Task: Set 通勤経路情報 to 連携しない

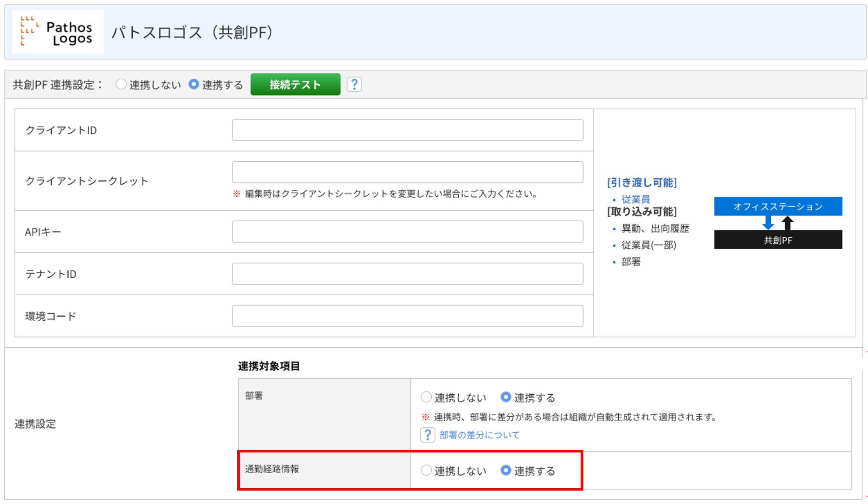Action: [x=426, y=470]
